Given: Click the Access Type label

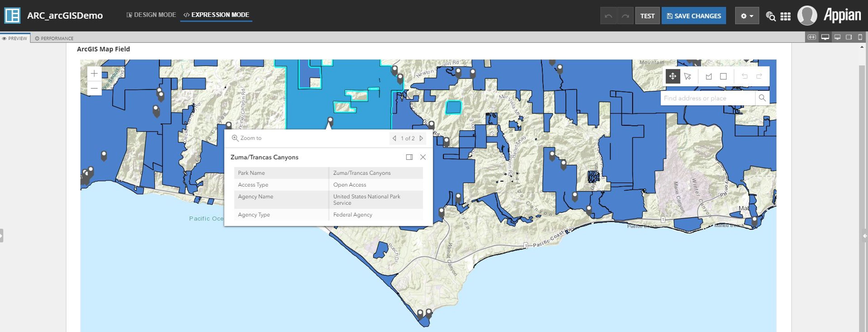Looking at the screenshot, I should click(x=253, y=185).
